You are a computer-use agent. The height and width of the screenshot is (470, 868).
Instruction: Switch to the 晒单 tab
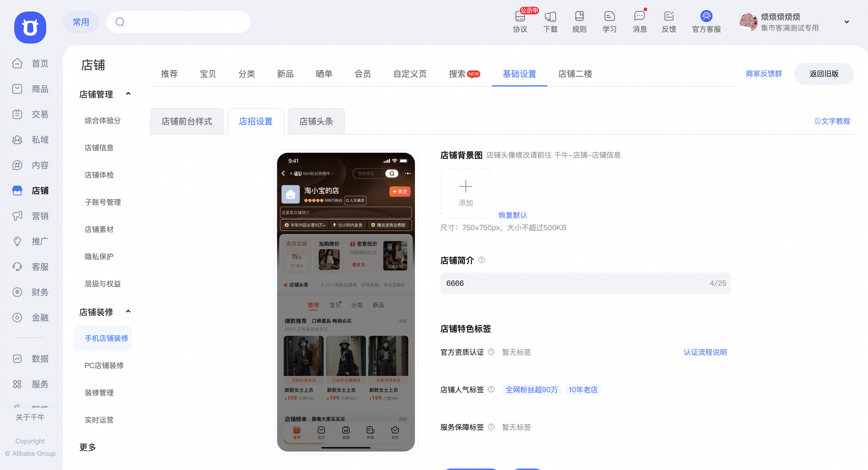pyautogui.click(x=324, y=74)
